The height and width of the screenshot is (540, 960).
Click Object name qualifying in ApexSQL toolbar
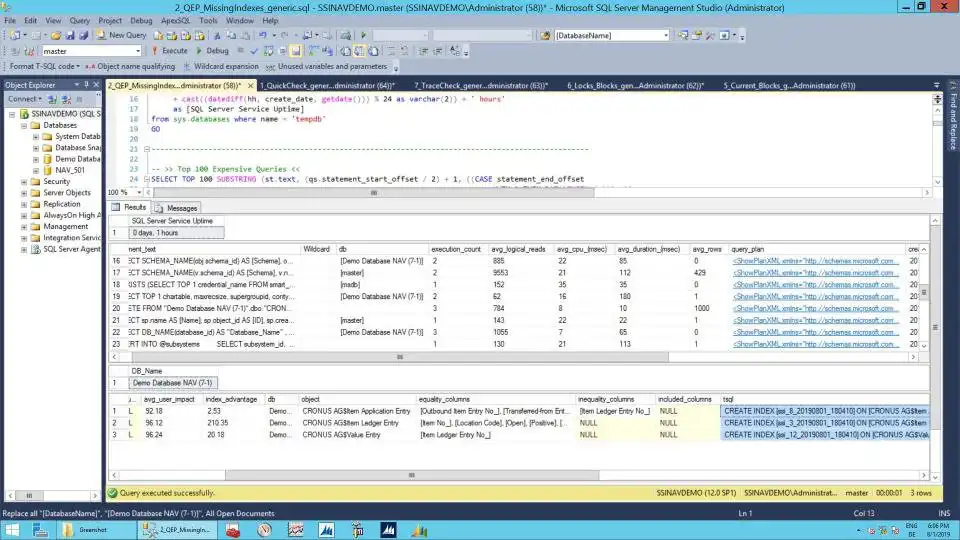click(x=130, y=66)
